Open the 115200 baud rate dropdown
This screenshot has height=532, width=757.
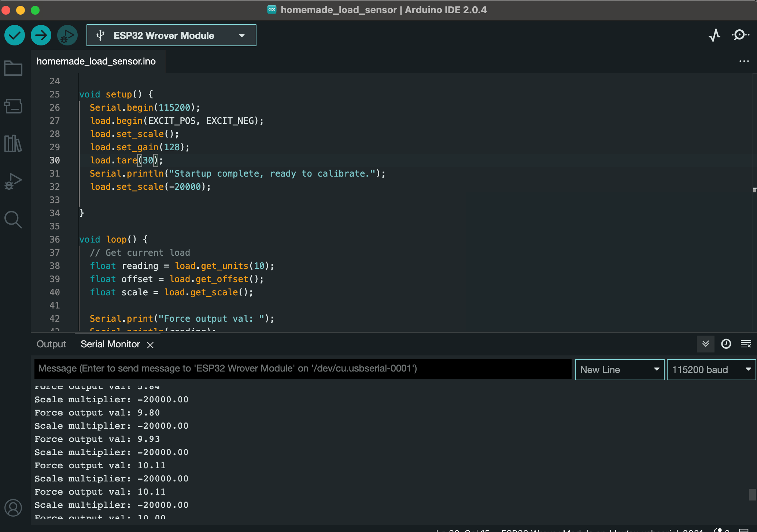pyautogui.click(x=711, y=370)
